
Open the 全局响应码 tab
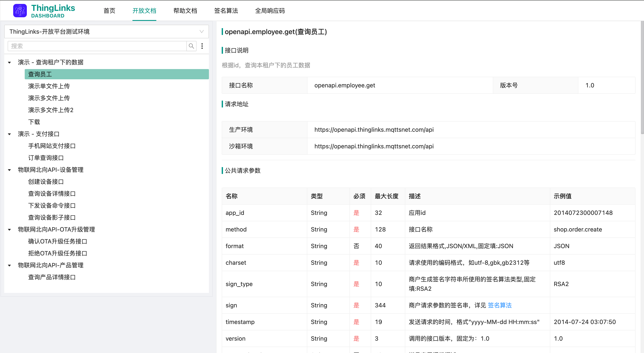click(270, 11)
